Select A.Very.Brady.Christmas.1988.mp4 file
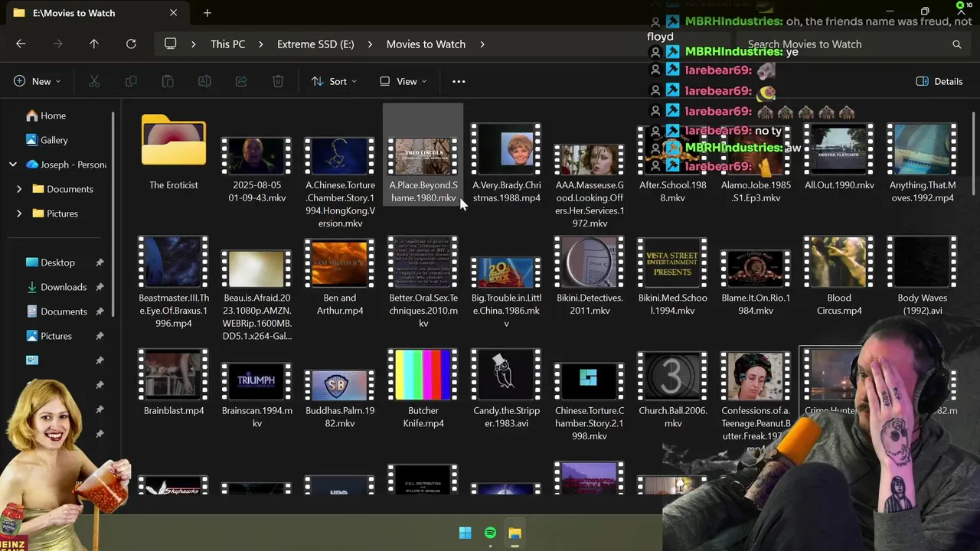Viewport: 980px width, 551px height. tap(506, 164)
